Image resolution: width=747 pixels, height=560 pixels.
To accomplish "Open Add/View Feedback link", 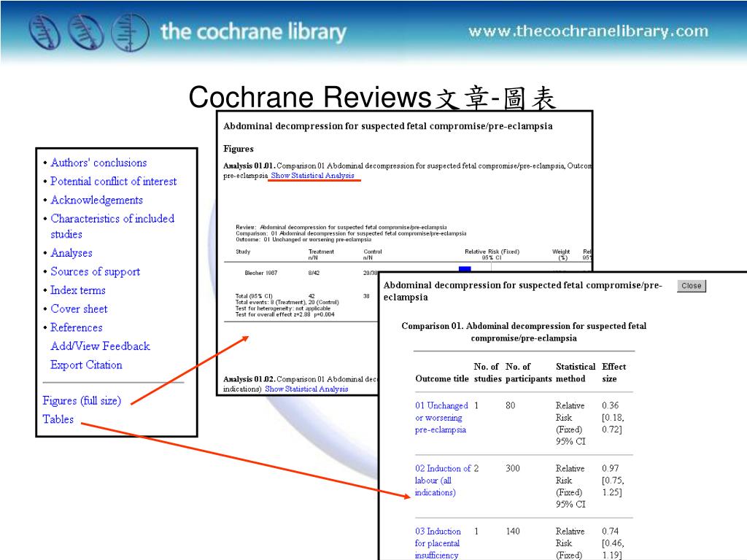I will pos(100,346).
